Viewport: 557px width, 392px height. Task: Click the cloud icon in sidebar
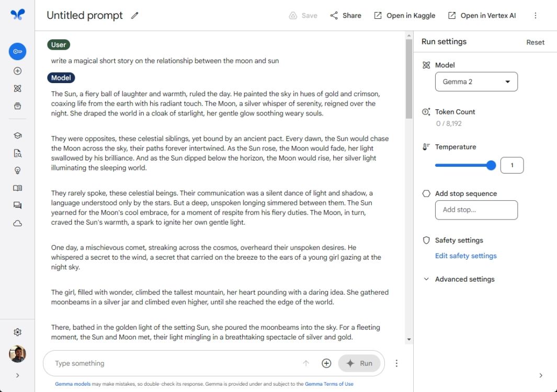[17, 223]
